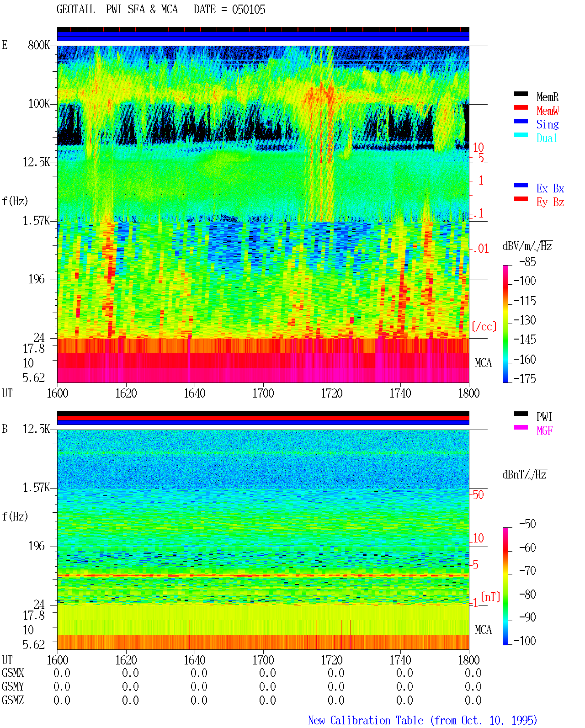Screen dimensions: 585x728
Task: Click the B panel 1740 UT tick label
Action: pyautogui.click(x=400, y=660)
